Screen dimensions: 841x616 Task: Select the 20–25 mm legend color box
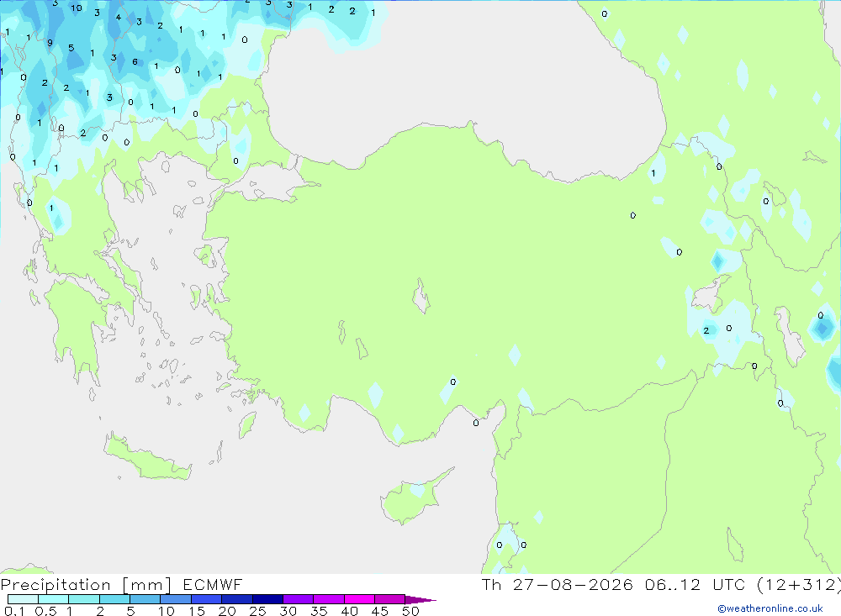(236, 599)
